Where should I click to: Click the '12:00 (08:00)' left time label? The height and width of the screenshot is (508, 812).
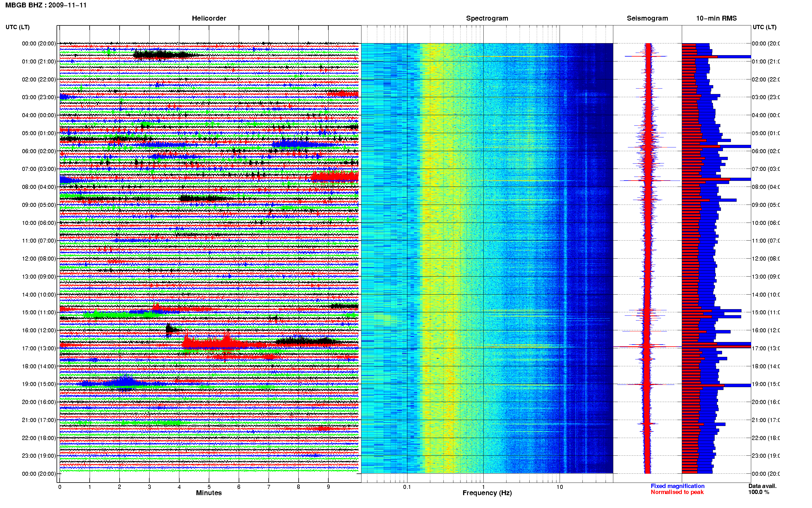pyautogui.click(x=39, y=258)
